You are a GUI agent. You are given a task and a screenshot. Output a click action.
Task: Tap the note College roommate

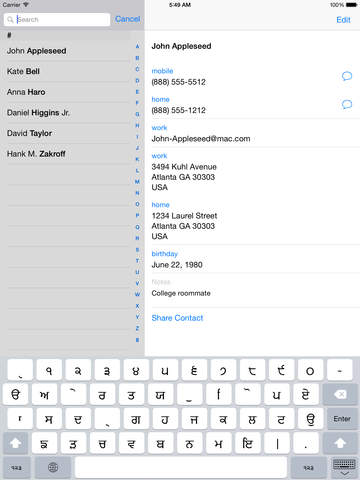(x=181, y=293)
